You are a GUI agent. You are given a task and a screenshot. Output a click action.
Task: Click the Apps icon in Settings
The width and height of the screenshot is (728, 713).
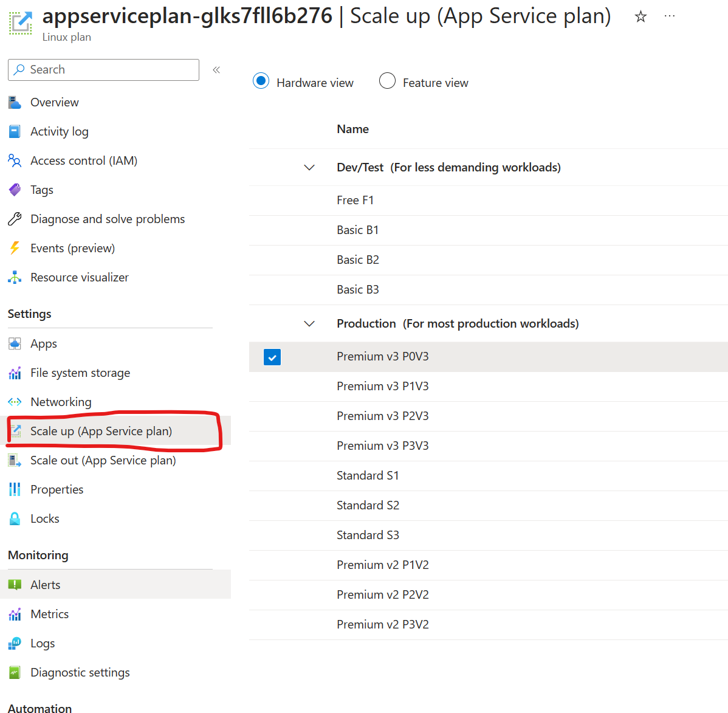[x=15, y=343]
